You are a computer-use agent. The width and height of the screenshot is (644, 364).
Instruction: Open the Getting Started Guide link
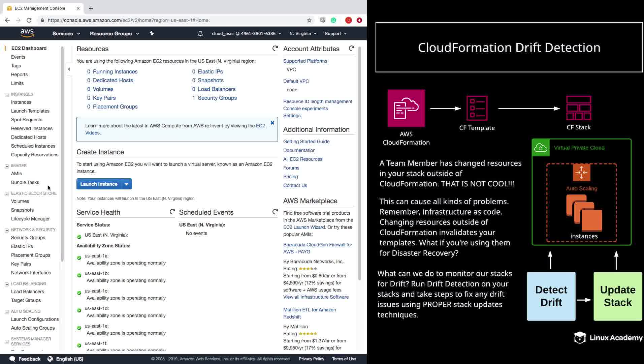(x=306, y=142)
